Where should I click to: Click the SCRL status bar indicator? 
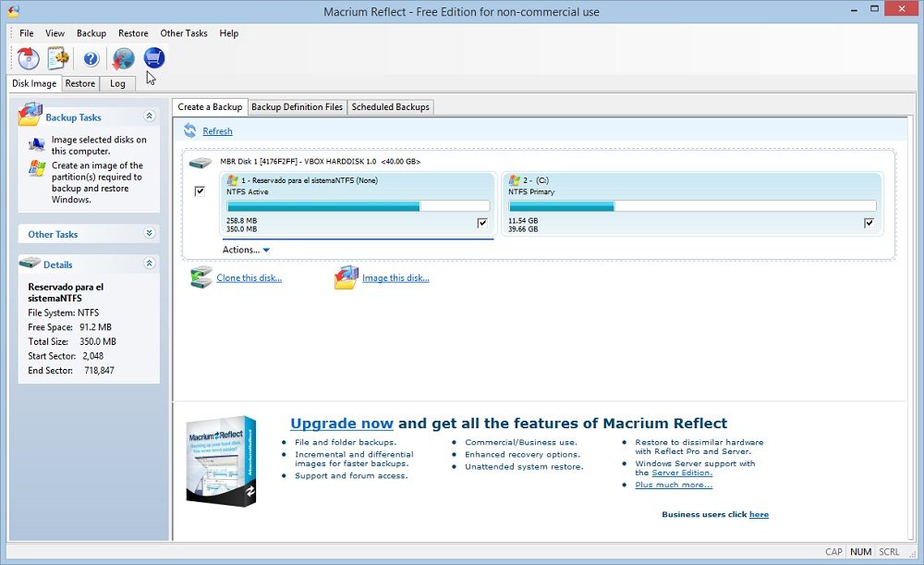[x=889, y=551]
